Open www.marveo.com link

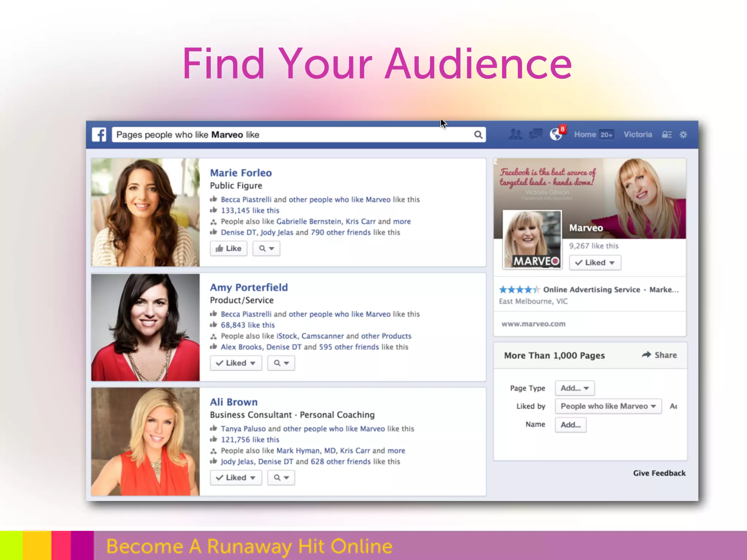click(x=533, y=324)
